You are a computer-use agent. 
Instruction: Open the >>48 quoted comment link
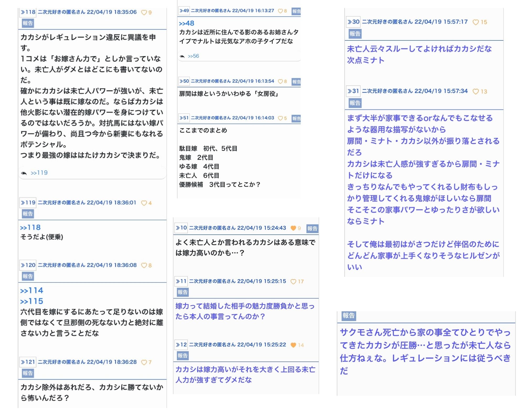click(x=186, y=23)
